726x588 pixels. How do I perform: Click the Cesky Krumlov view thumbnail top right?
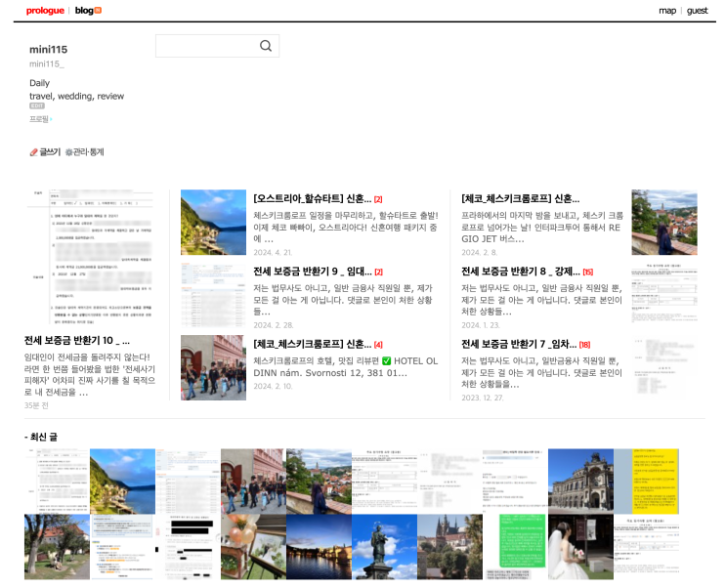click(664, 223)
